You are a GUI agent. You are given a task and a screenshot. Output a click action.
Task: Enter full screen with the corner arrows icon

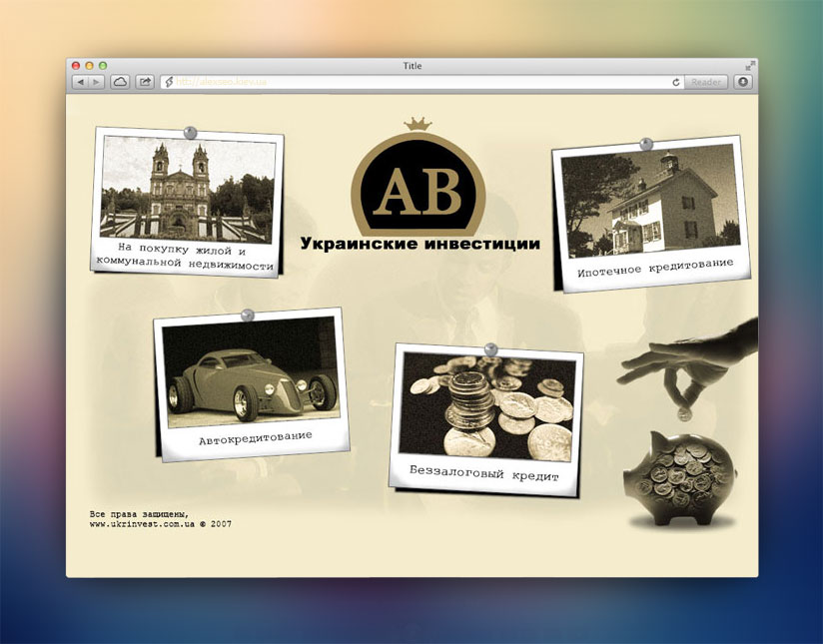[x=749, y=65]
